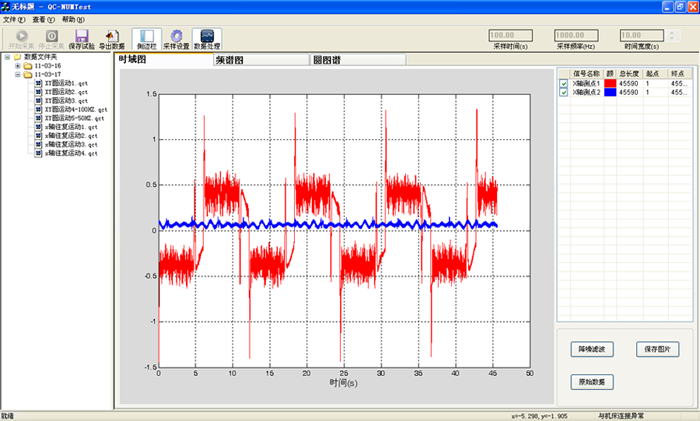Click the 原始数据 button

tap(592, 382)
